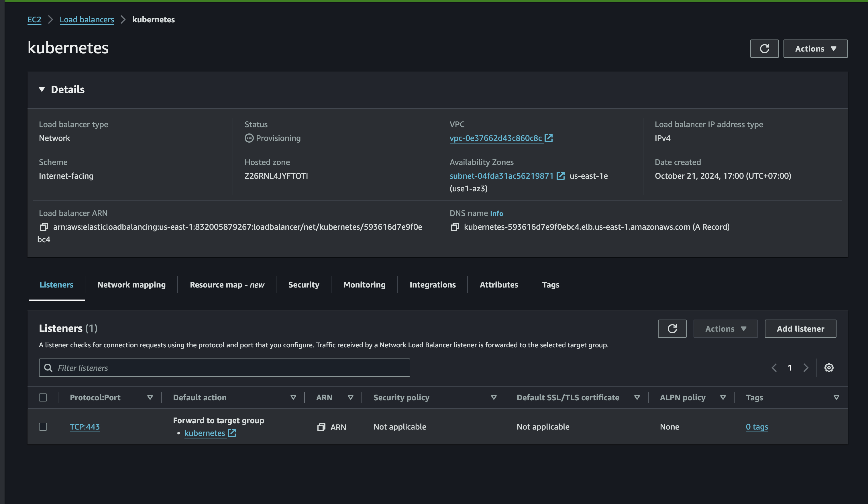Open the Listeners Actions dropdown
The height and width of the screenshot is (504, 868).
(725, 329)
